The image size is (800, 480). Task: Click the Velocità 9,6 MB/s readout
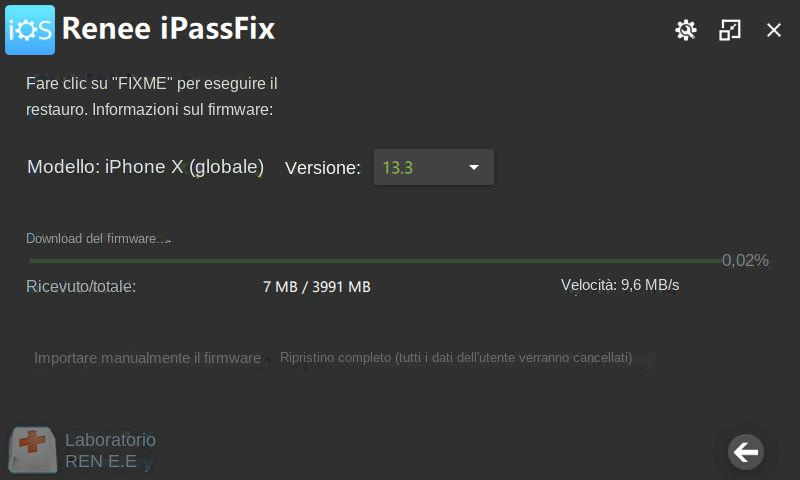620,285
